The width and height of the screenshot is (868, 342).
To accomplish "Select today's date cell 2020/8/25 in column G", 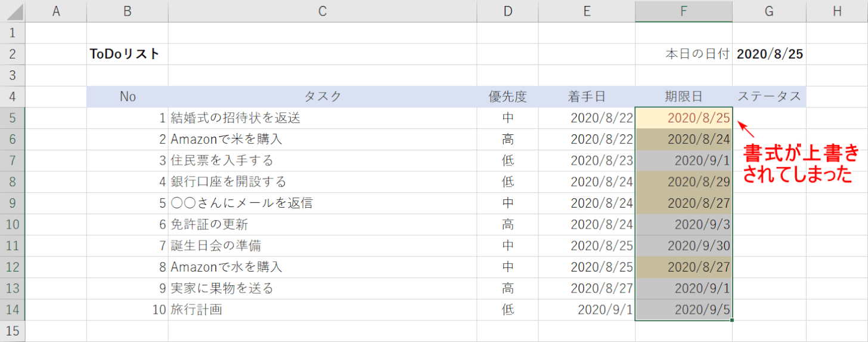I will pyautogui.click(x=770, y=54).
